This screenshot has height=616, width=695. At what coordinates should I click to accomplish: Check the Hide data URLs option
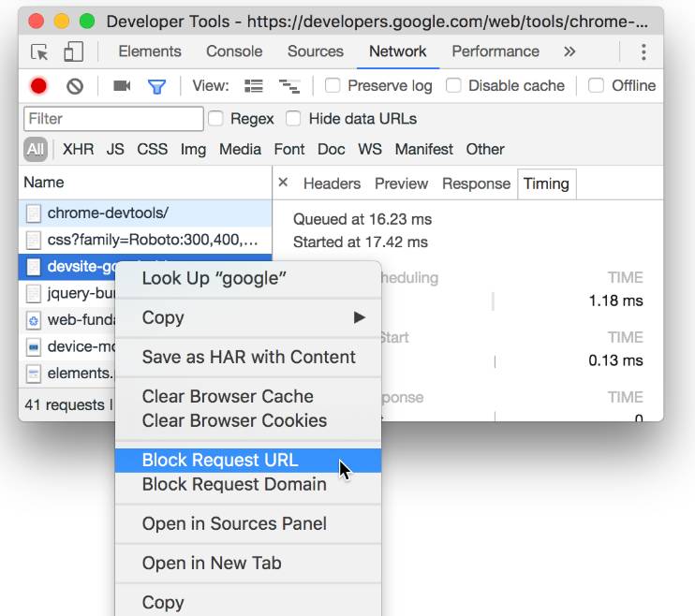pos(293,118)
